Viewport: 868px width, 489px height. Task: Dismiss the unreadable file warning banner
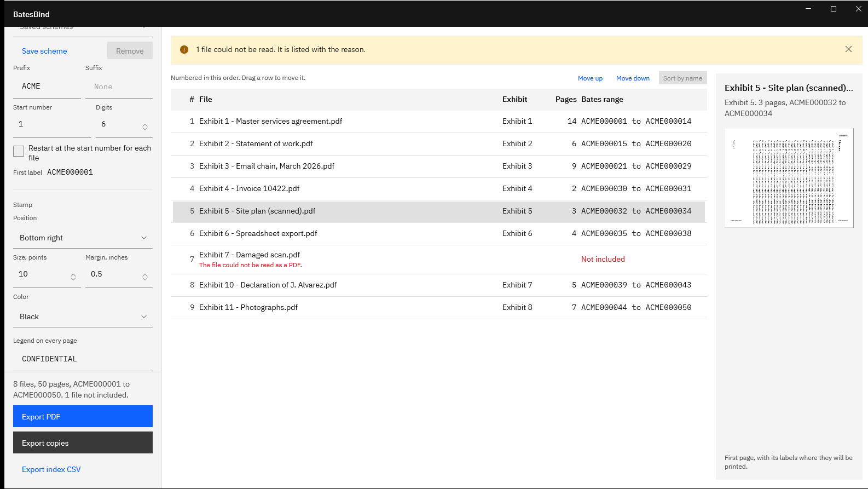click(848, 49)
